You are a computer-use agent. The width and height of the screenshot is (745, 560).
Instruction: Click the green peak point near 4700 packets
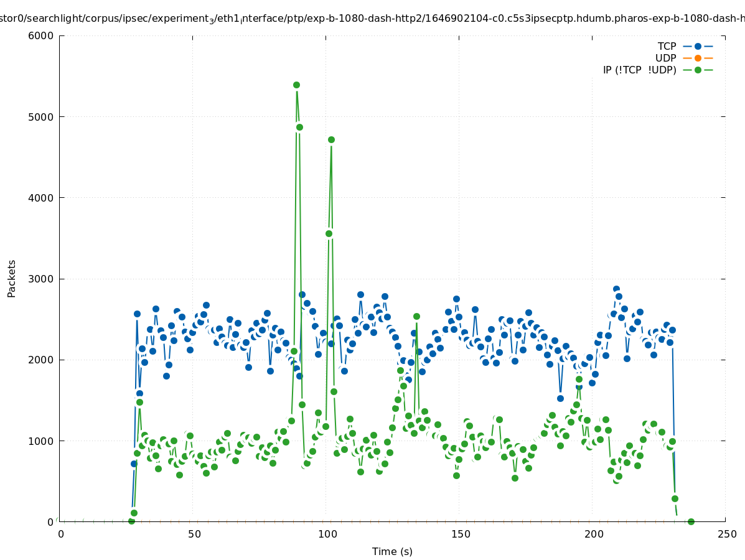pyautogui.click(x=331, y=139)
